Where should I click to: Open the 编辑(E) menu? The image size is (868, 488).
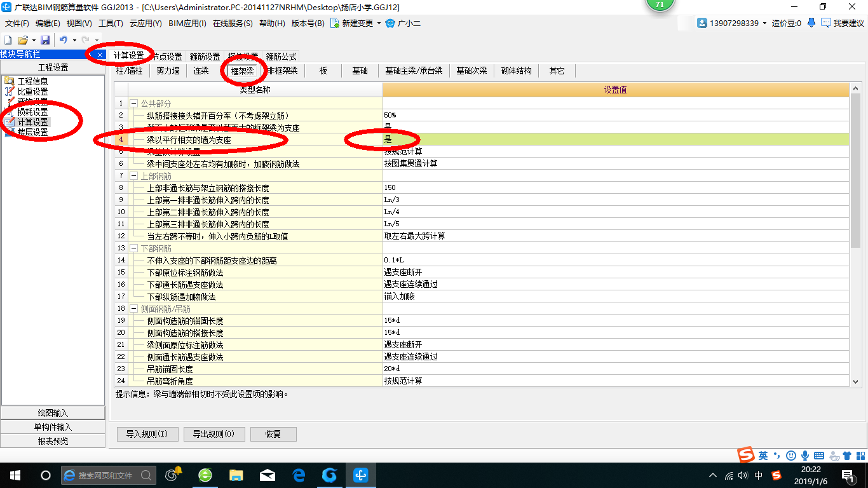point(48,24)
